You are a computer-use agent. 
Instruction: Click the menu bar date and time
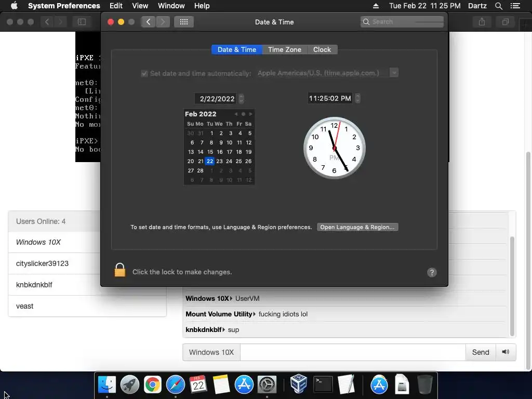(x=425, y=6)
